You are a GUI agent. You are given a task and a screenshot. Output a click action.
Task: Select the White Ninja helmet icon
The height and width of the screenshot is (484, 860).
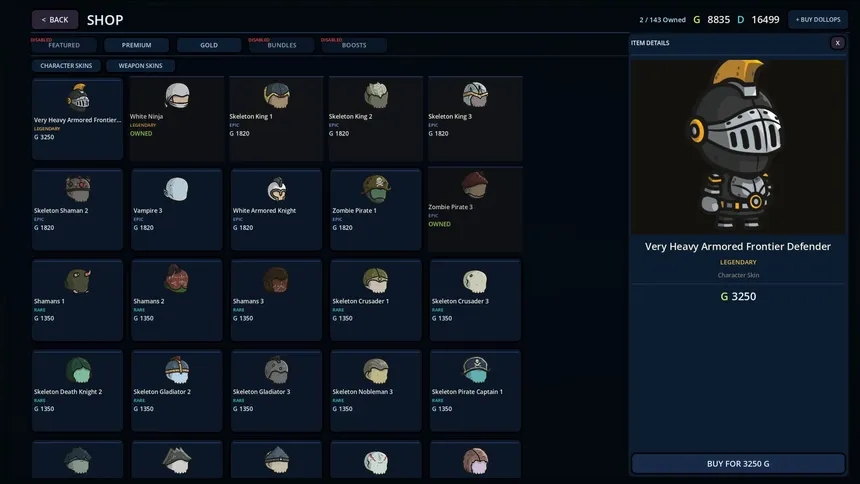tap(177, 95)
